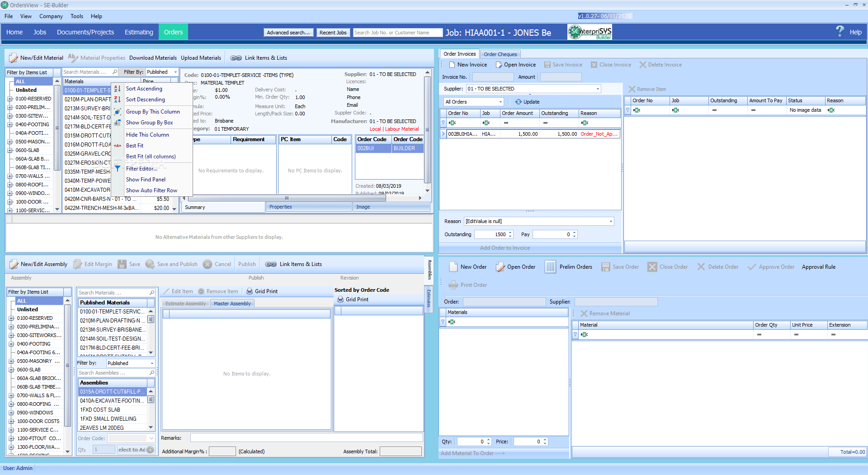Click the Save and Publish icon

pyautogui.click(x=150, y=264)
